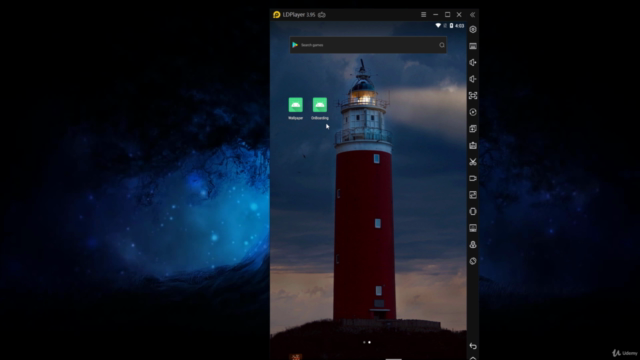Image resolution: width=640 pixels, height=360 pixels.
Task: Click the battery icon in Android status bar
Action: 451,25
